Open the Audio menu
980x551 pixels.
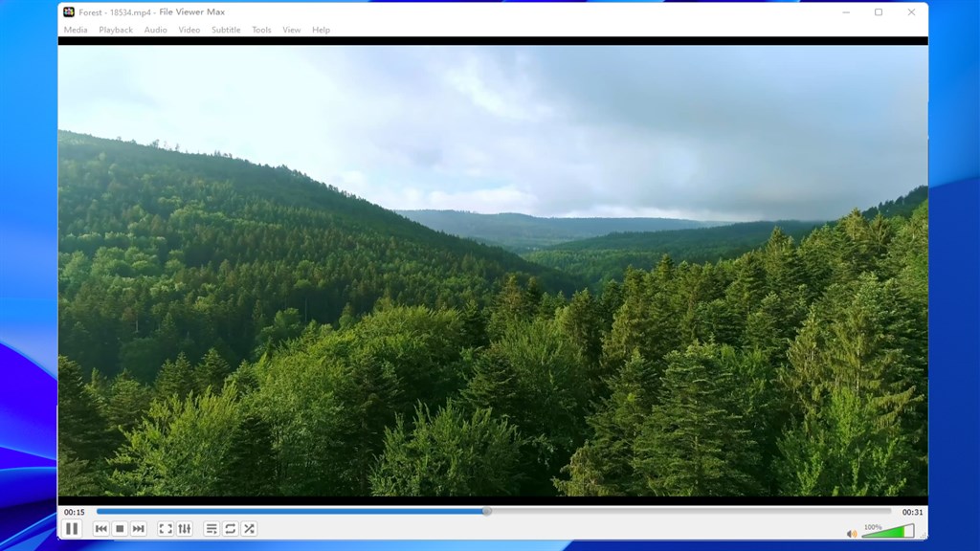click(156, 30)
